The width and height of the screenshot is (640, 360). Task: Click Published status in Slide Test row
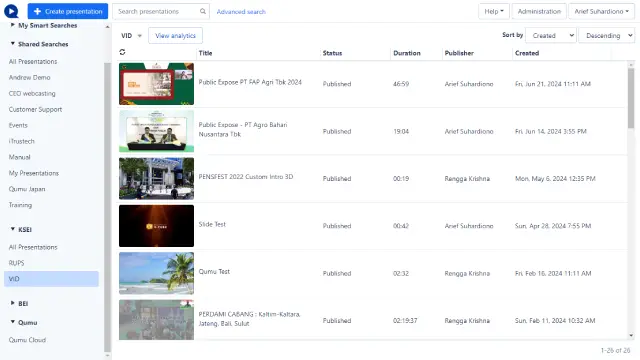pos(337,226)
